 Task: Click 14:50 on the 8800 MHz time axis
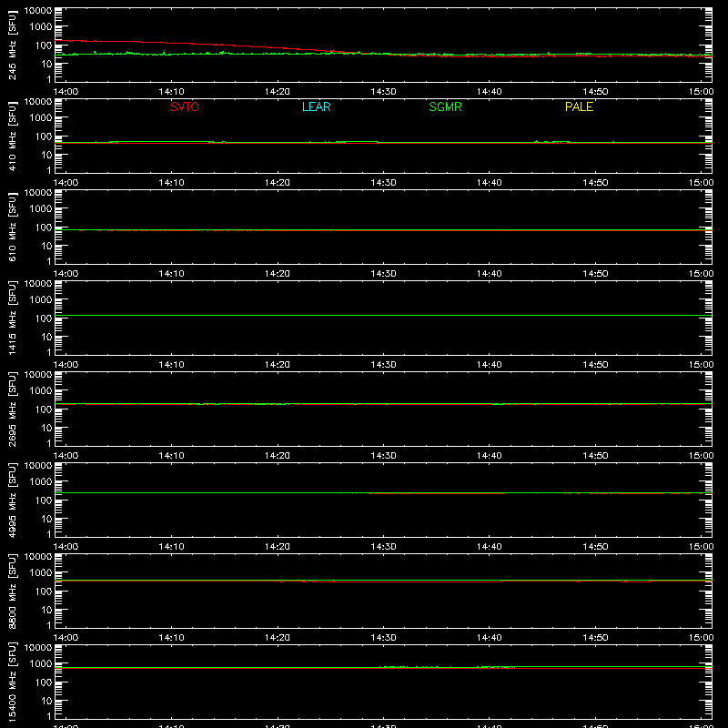tap(595, 638)
